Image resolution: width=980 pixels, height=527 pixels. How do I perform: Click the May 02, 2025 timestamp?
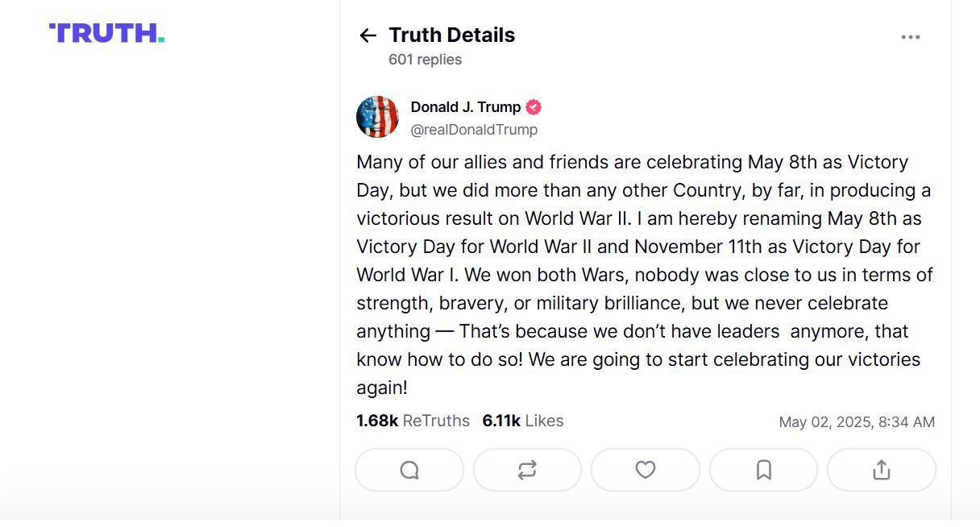coord(857,422)
